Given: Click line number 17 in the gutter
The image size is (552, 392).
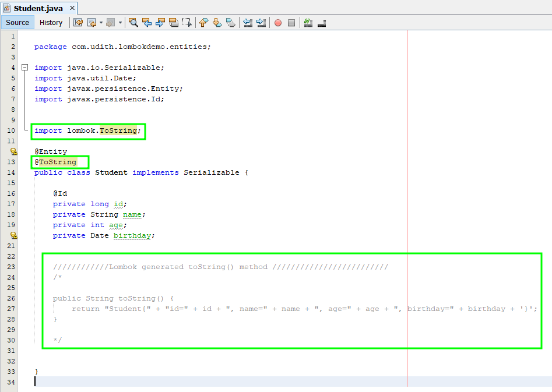Looking at the screenshot, I should click(12, 204).
